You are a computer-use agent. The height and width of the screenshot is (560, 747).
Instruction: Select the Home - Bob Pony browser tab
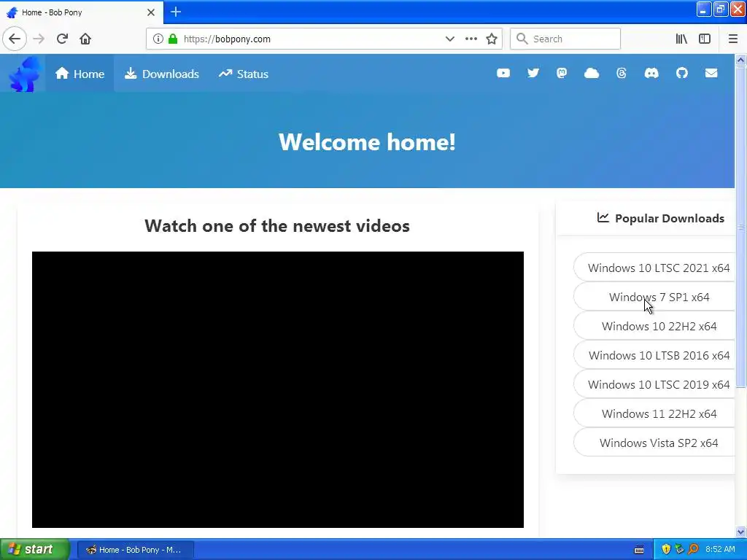(82, 12)
